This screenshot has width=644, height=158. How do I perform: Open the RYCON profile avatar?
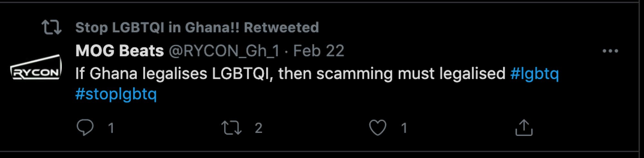(36, 68)
